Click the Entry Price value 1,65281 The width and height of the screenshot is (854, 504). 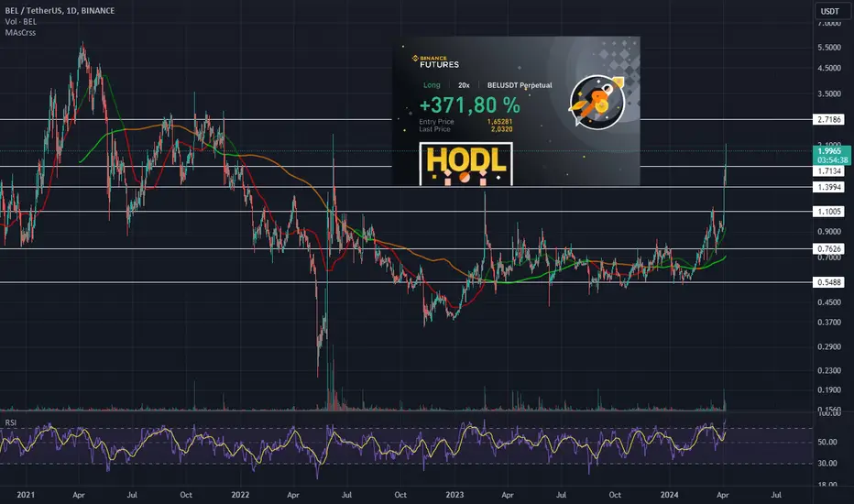(x=499, y=122)
